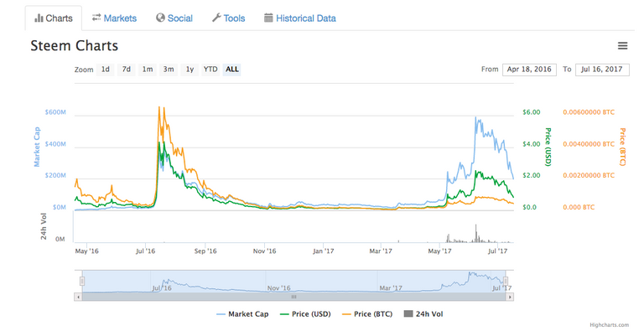
Task: Set zoom to YTD
Action: pyautogui.click(x=210, y=70)
